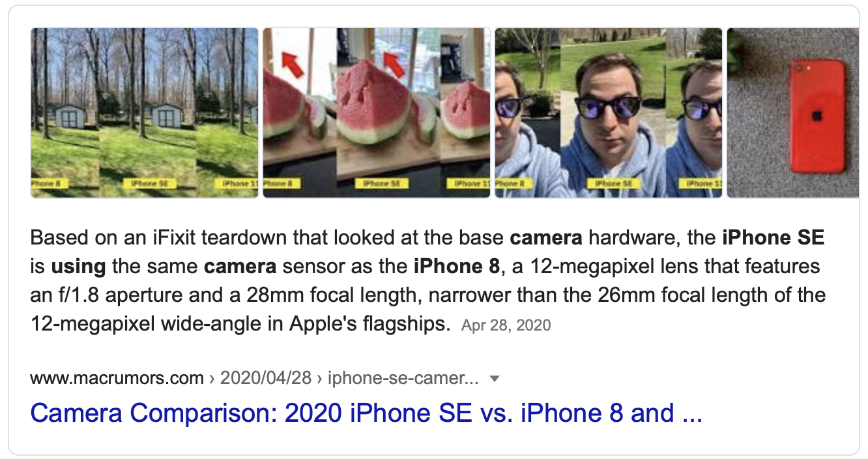This screenshot has height=459, width=868.
Task: Open the watermelon comparison thumbnail
Action: click(377, 112)
